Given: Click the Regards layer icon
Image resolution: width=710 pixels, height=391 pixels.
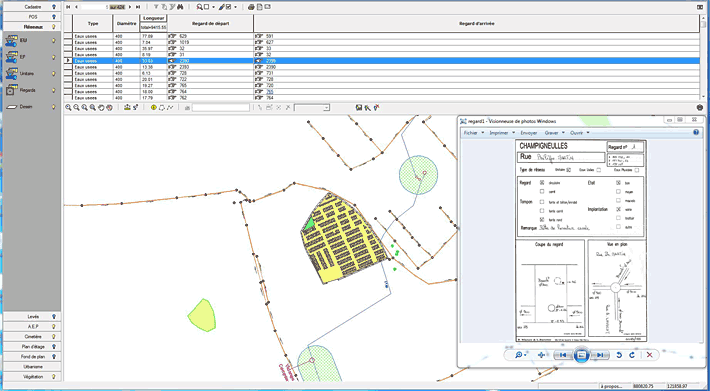Looking at the screenshot, I should pyautogui.click(x=11, y=90).
